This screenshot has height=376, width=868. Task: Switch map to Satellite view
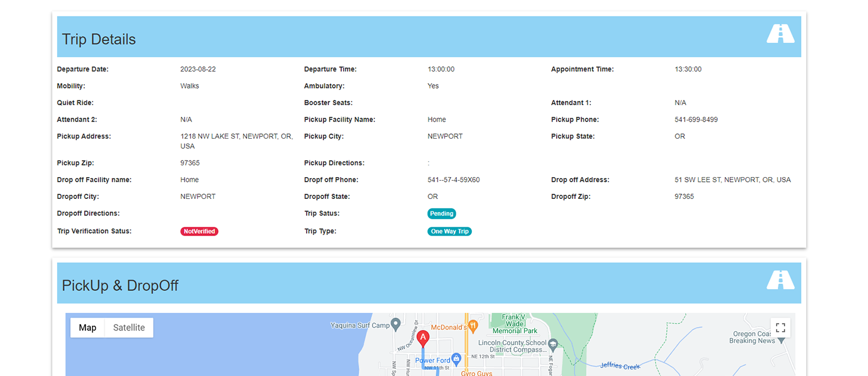pyautogui.click(x=129, y=328)
